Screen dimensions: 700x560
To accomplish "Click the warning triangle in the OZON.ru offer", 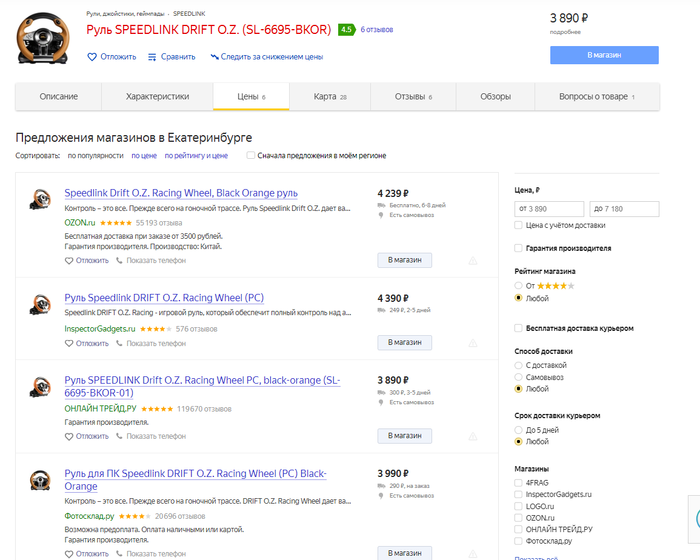I will pyautogui.click(x=472, y=260).
